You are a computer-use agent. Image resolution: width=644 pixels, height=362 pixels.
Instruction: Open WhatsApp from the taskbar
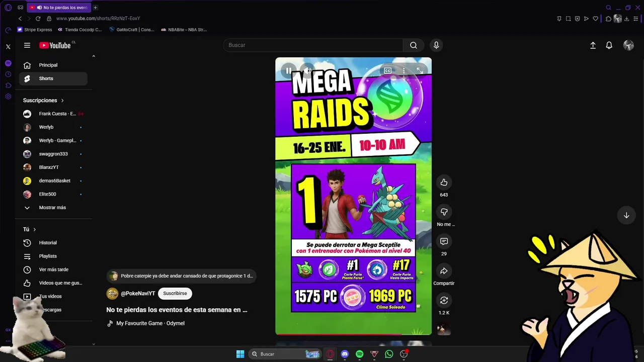pos(389,354)
